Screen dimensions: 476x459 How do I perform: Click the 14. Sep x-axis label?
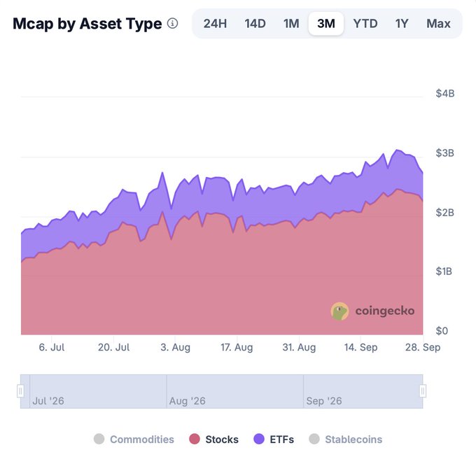(x=360, y=347)
